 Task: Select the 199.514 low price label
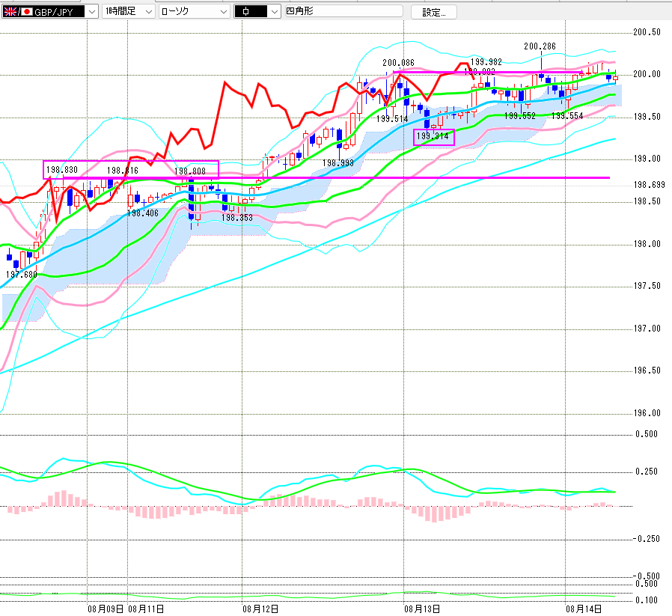pyautogui.click(x=392, y=119)
